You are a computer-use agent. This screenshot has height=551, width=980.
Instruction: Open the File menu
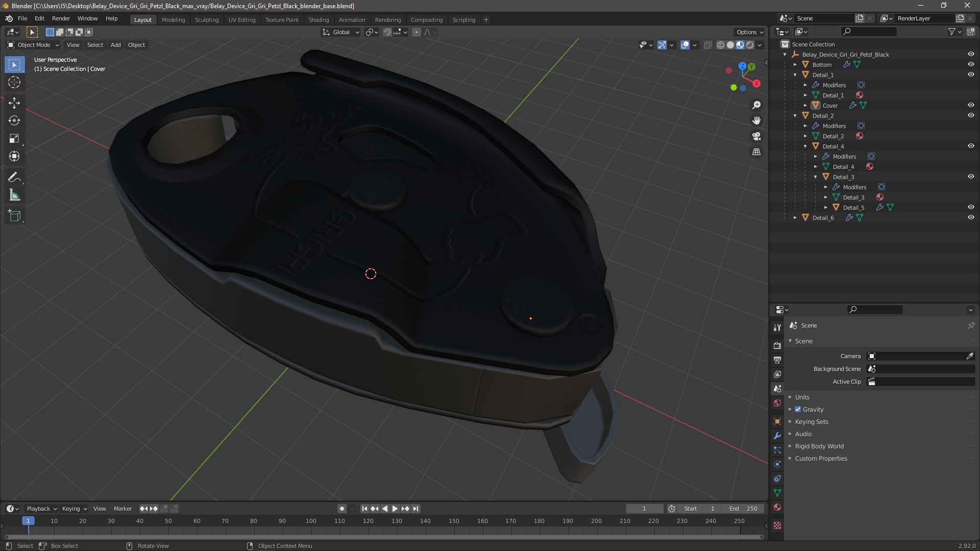(x=22, y=18)
